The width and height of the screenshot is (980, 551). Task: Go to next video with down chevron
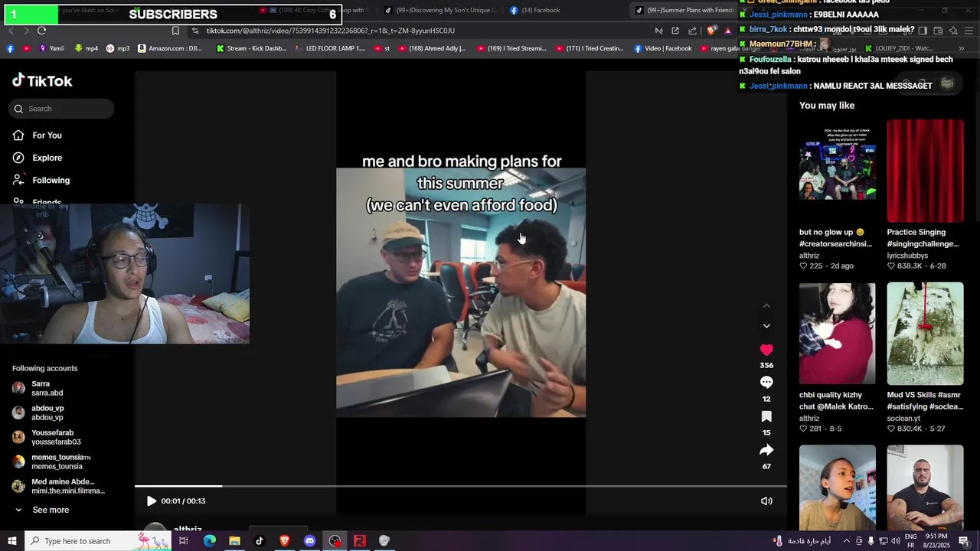click(x=766, y=326)
